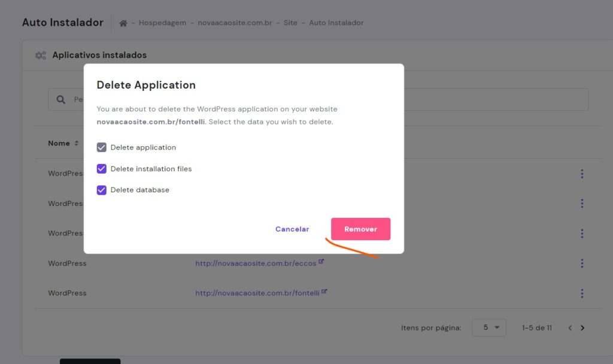Sort the list by Nome column
This screenshot has width=613, height=364.
[63, 144]
